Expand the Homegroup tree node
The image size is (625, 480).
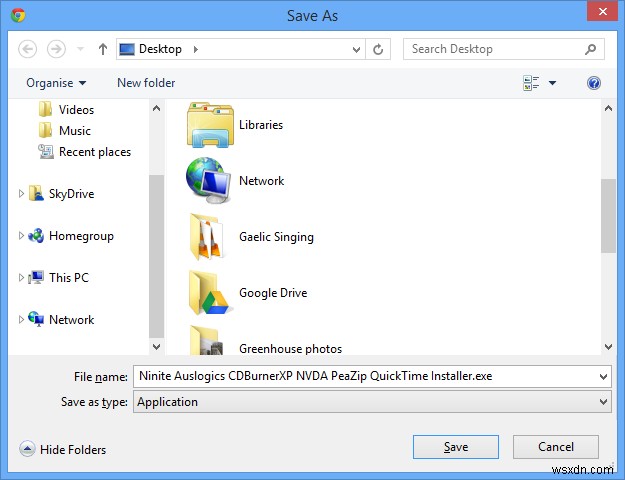(21, 236)
